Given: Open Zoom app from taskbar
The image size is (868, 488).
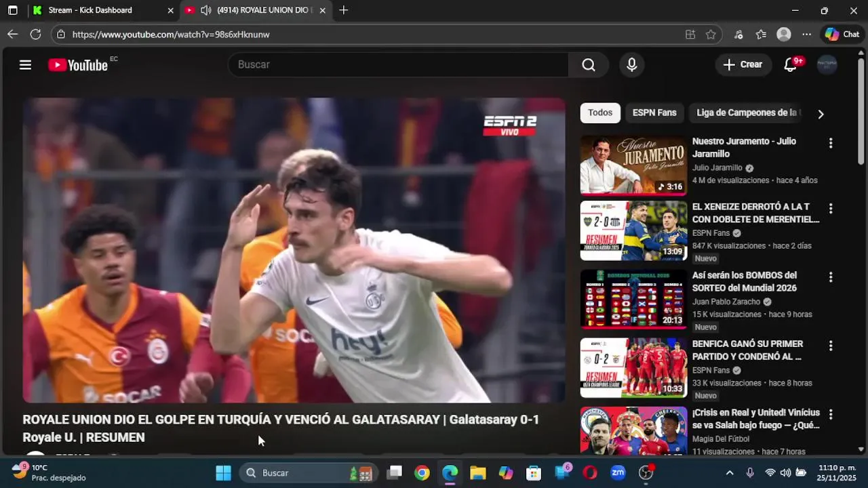Looking at the screenshot, I should [x=618, y=472].
